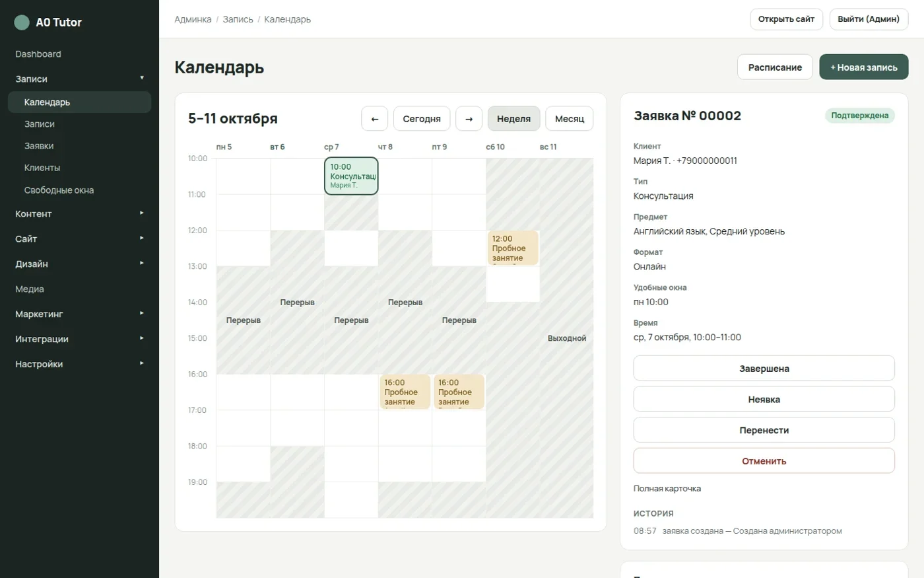Go to next week with right arrow
924x578 pixels.
(x=469, y=119)
